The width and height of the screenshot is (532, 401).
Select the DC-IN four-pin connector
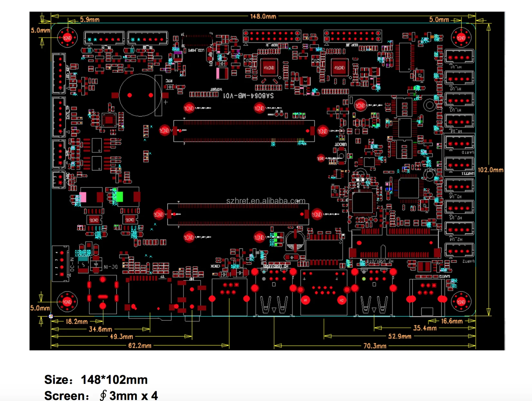click(61, 263)
